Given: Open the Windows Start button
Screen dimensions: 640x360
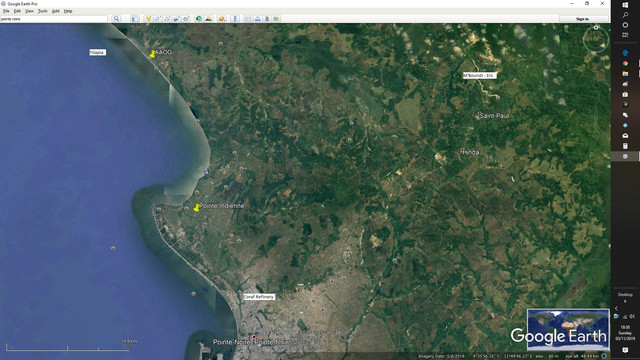Looking at the screenshot, I should pos(625,5).
